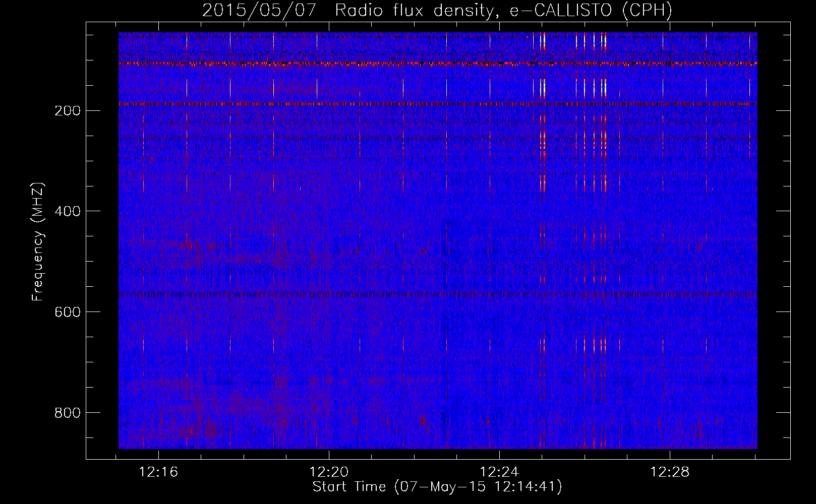Click the 800 frequency tick label

click(67, 413)
